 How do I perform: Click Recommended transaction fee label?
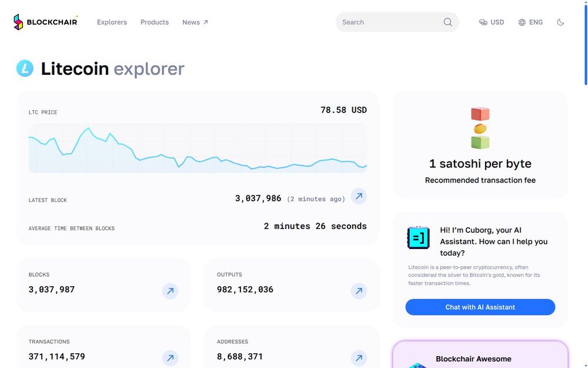tap(480, 180)
